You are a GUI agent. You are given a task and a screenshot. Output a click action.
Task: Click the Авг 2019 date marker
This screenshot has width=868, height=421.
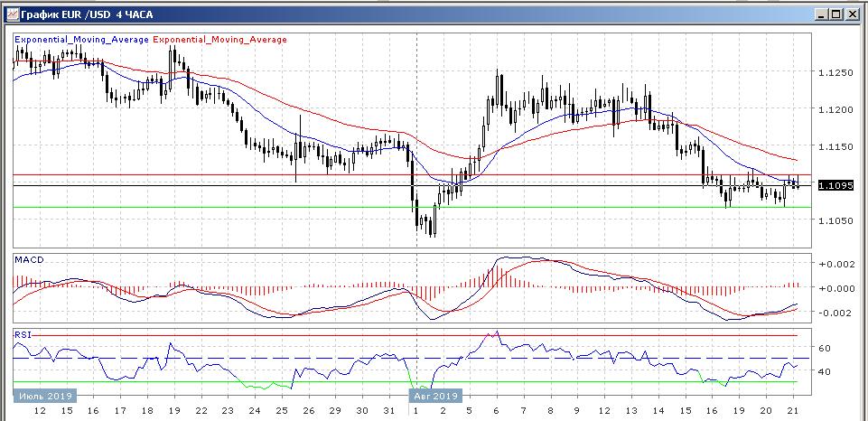[435, 395]
